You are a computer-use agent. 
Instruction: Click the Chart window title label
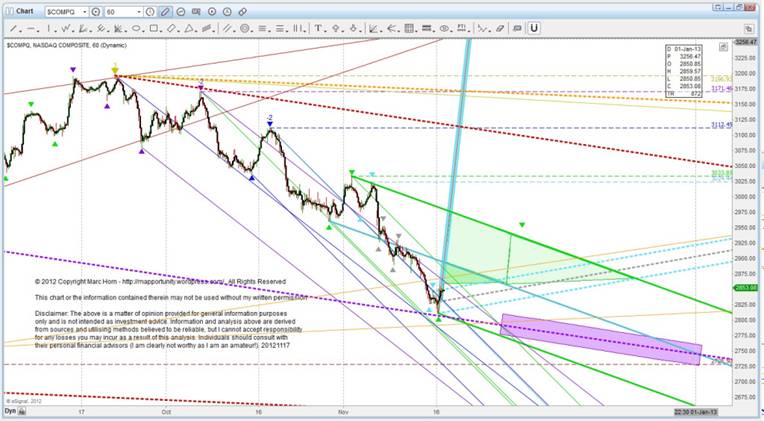24,11
